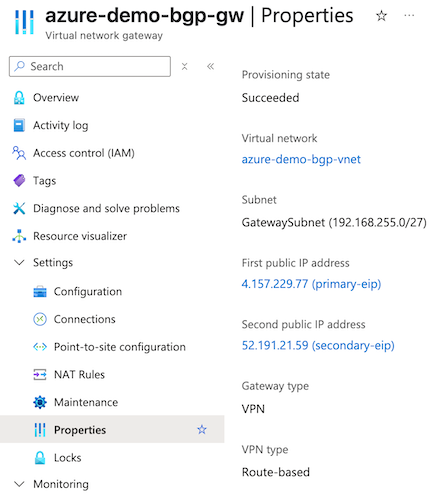Collapse the Settings section chevron
440x498 pixels.
click(x=19, y=263)
